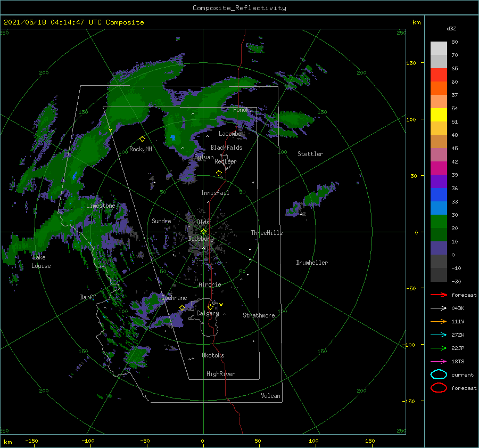The image size is (479, 448).
Task: Click the Didsbury label
Action: coord(201,239)
